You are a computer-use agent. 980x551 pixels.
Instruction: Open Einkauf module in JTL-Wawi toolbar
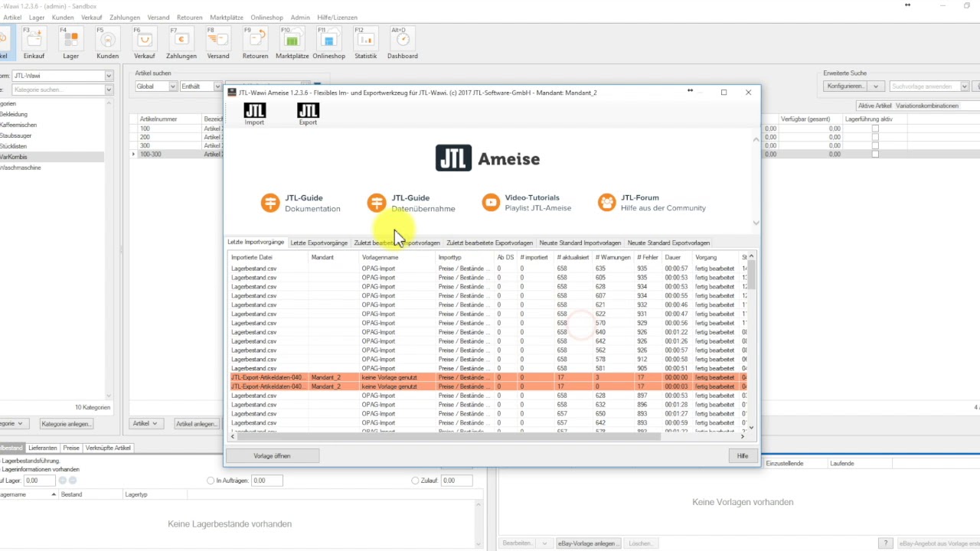[34, 43]
